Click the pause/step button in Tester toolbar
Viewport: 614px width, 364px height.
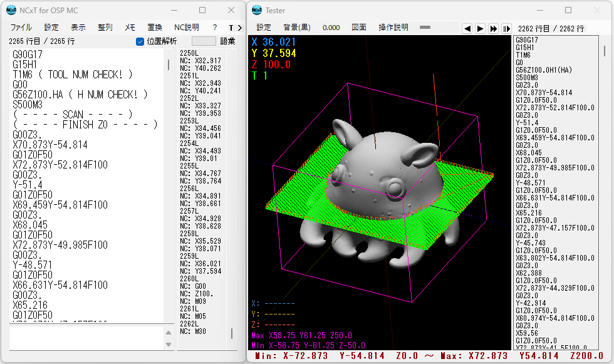(507, 28)
